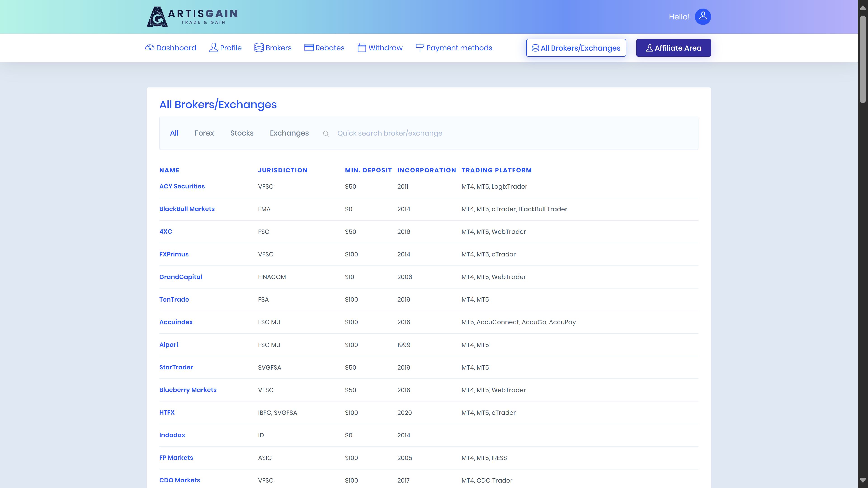Click the Dashboard gauge icon

pos(150,47)
